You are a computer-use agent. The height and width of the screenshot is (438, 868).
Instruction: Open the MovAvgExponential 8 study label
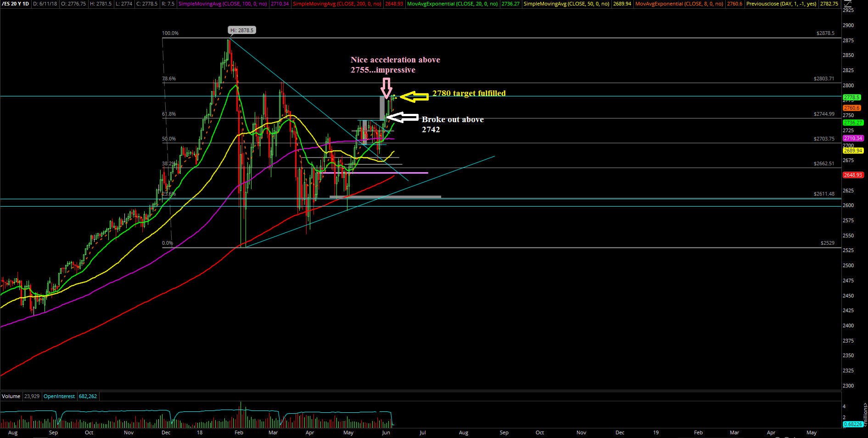(679, 4)
